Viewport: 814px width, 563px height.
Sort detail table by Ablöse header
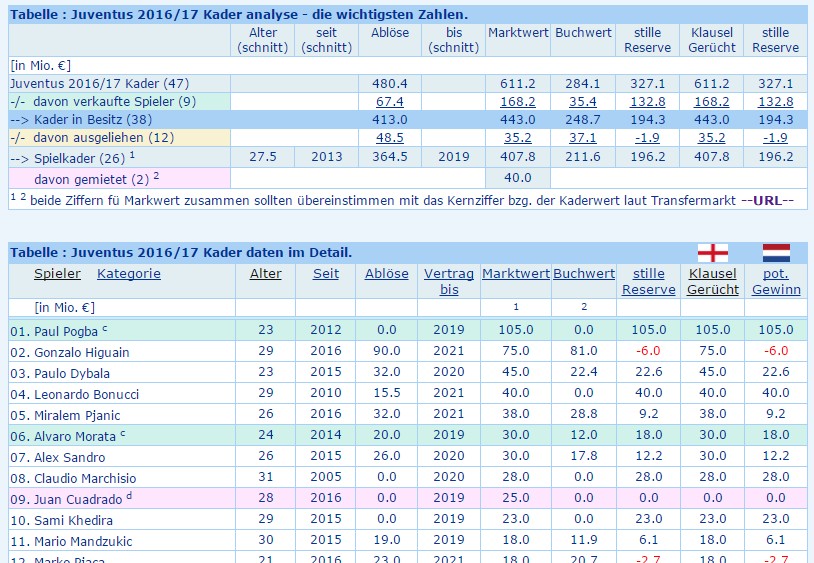tap(386, 273)
